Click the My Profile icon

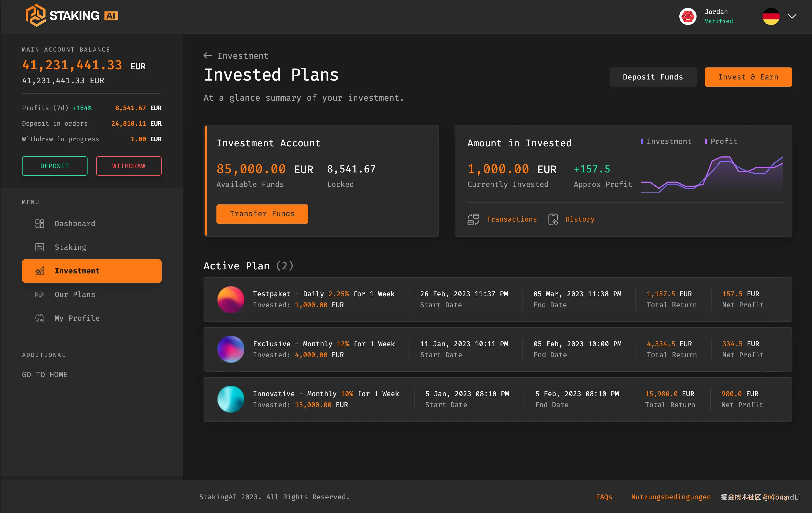40,318
